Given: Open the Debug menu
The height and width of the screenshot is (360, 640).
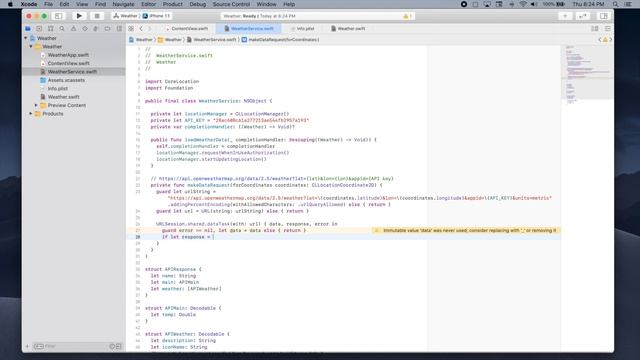Looking at the screenshot, I should (x=198, y=4).
